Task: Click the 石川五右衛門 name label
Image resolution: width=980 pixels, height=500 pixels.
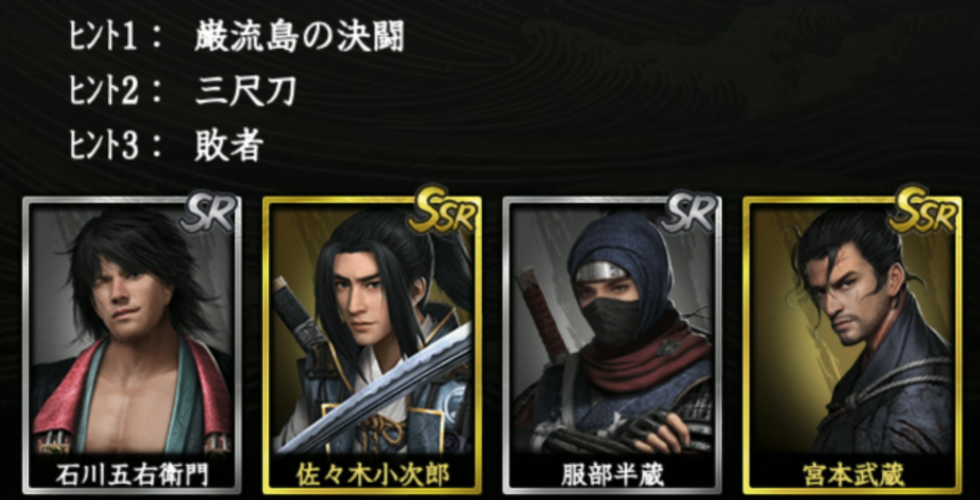Action: 132,474
